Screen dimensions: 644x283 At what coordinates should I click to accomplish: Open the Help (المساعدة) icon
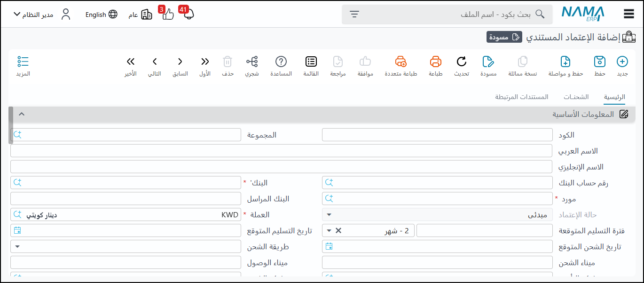281,62
